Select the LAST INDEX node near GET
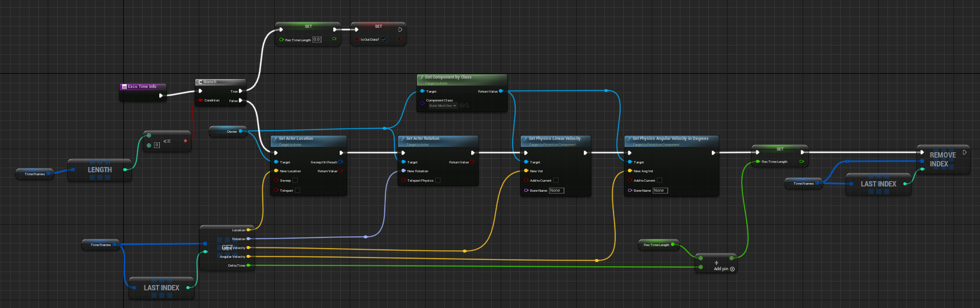 coord(162,288)
